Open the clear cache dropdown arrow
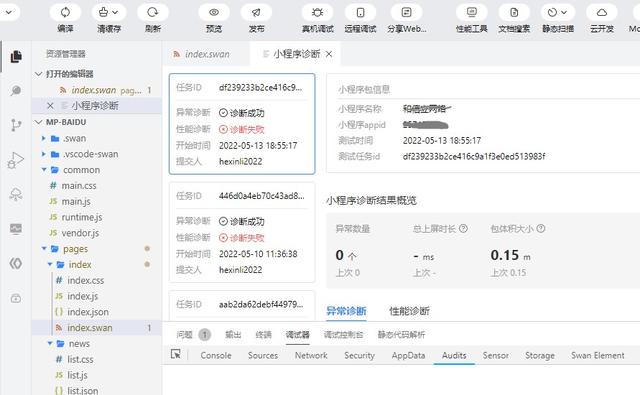This screenshot has height=395, width=640. click(x=116, y=12)
